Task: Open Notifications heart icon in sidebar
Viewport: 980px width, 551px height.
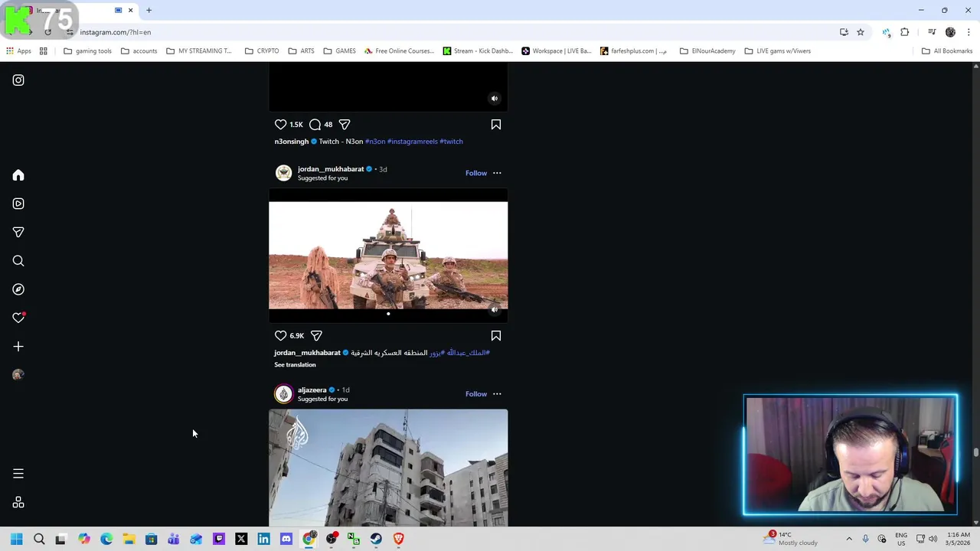Action: 18,318
